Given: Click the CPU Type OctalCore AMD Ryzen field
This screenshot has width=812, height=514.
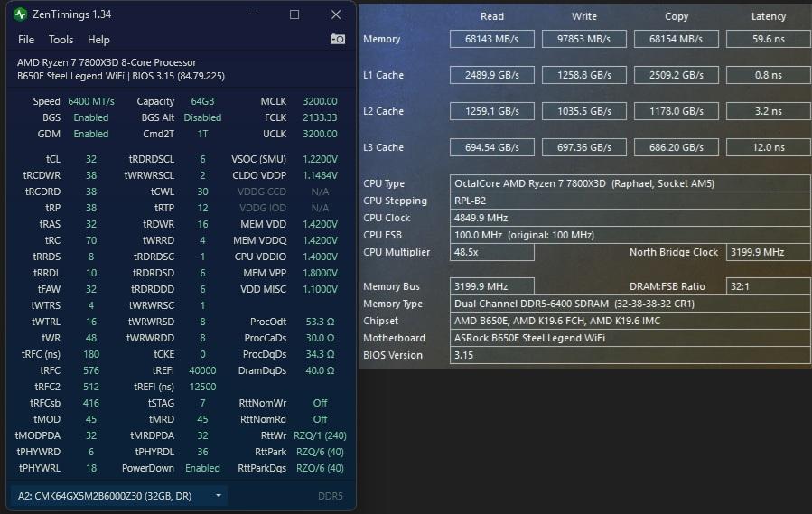Looking at the screenshot, I should pos(630,183).
